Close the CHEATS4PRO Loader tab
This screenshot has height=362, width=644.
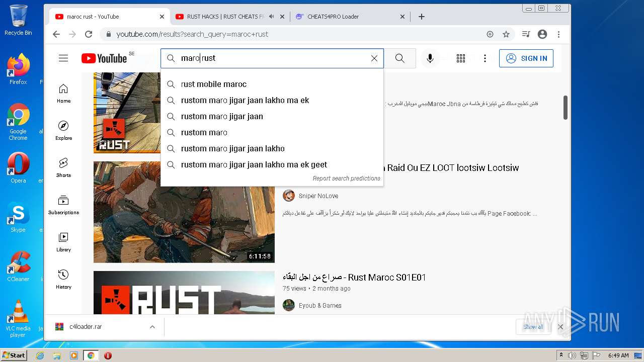(x=403, y=17)
